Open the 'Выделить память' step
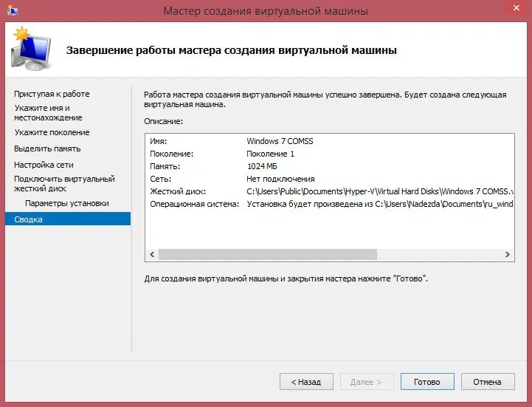 pyautogui.click(x=47, y=148)
